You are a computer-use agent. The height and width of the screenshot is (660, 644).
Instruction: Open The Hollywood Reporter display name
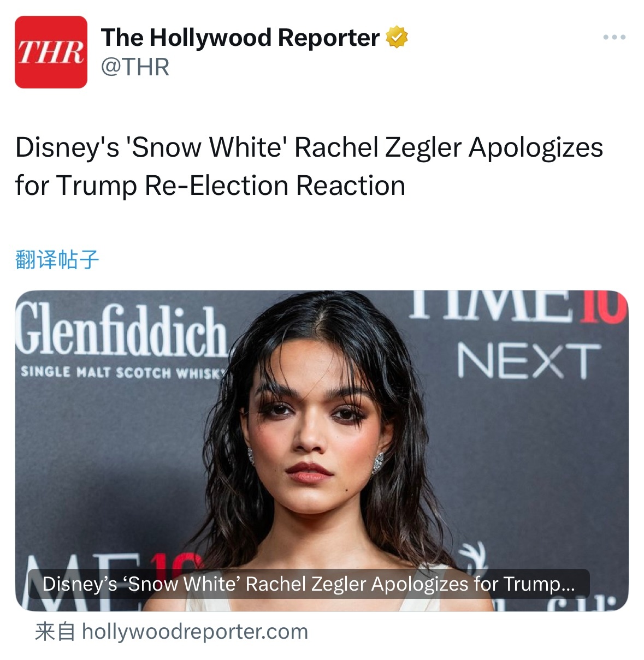[240, 38]
